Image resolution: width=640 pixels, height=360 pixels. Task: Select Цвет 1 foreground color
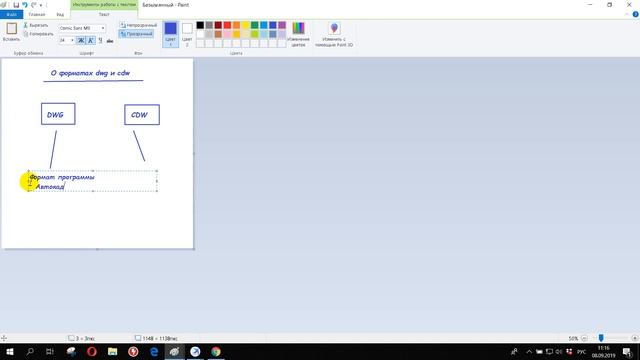tap(171, 34)
